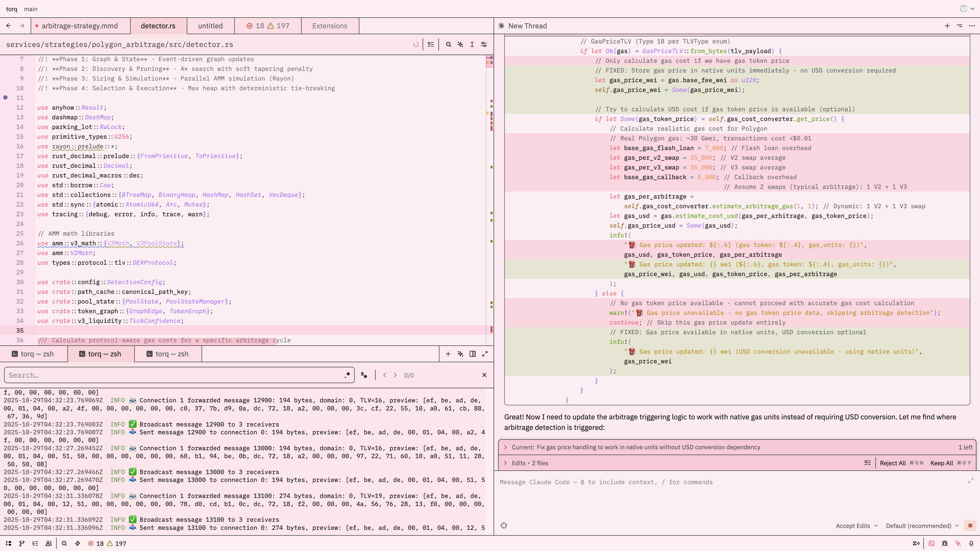Start a new agent thread with plus
This screenshot has width=980, height=551.
coord(947,26)
